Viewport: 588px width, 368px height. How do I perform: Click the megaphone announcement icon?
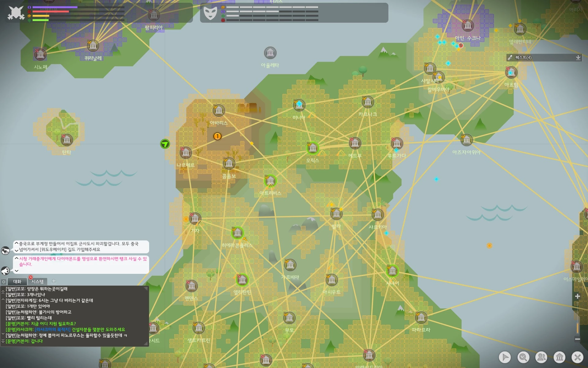coord(5,270)
